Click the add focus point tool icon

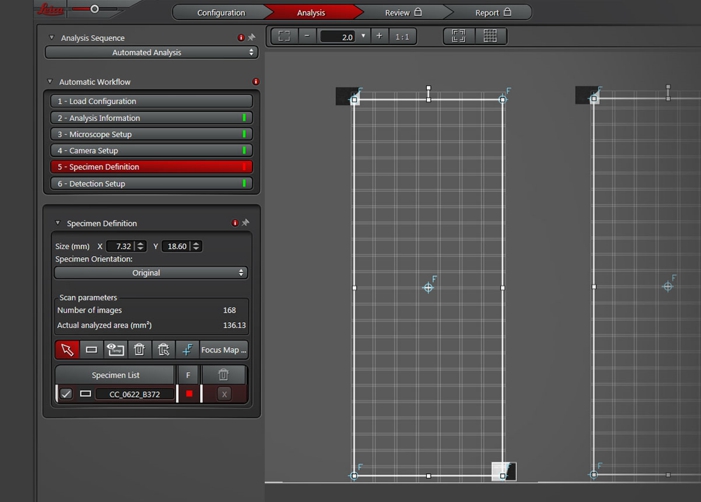[x=187, y=350]
